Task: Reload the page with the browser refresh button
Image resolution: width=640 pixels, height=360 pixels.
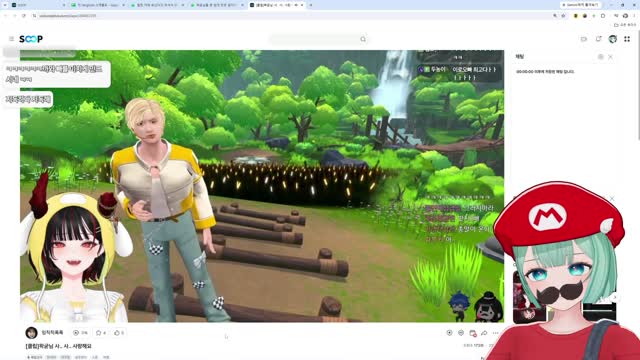Action: pos(24,16)
